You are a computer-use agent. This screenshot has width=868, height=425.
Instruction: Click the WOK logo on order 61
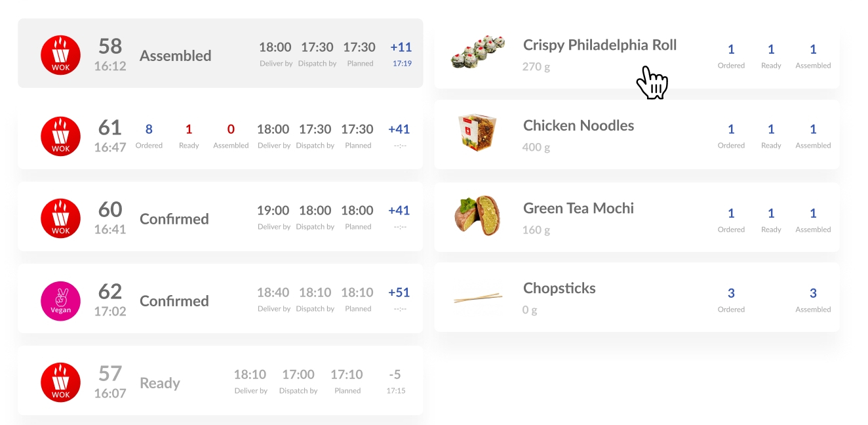pos(60,136)
